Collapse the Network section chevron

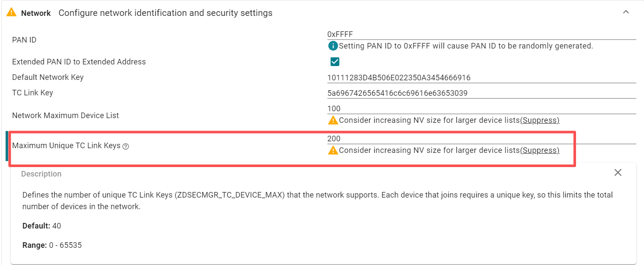626,12
